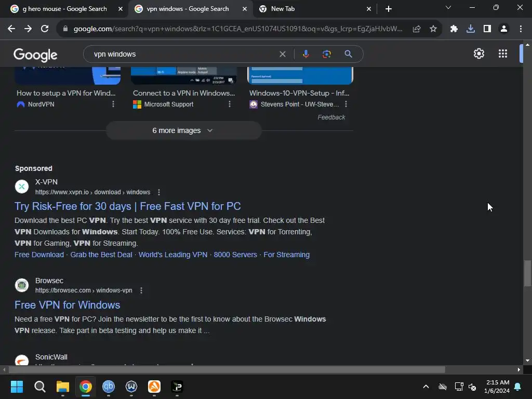Click the address bar URL
This screenshot has height=399, width=532.
(238, 29)
